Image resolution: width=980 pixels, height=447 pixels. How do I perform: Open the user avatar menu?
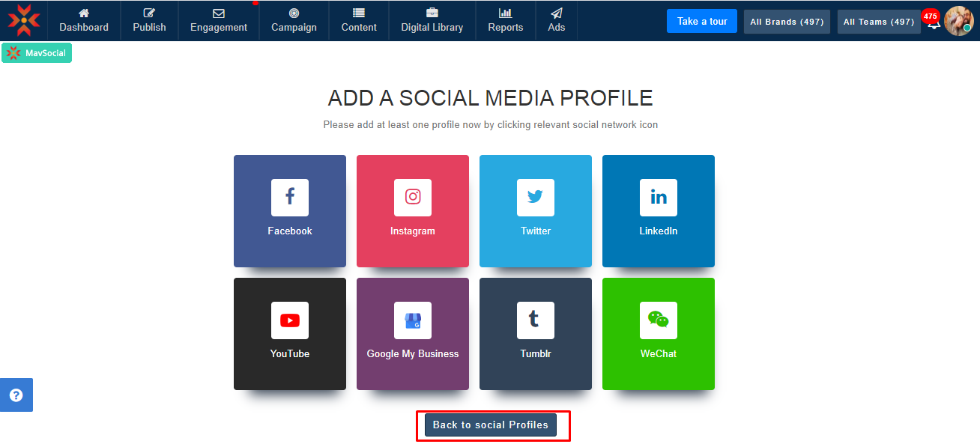click(958, 21)
